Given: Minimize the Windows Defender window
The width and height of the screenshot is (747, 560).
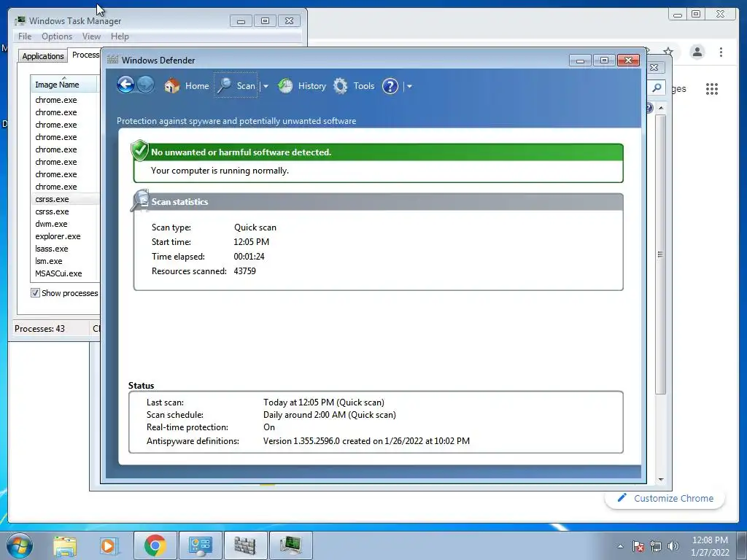Looking at the screenshot, I should (580, 61).
